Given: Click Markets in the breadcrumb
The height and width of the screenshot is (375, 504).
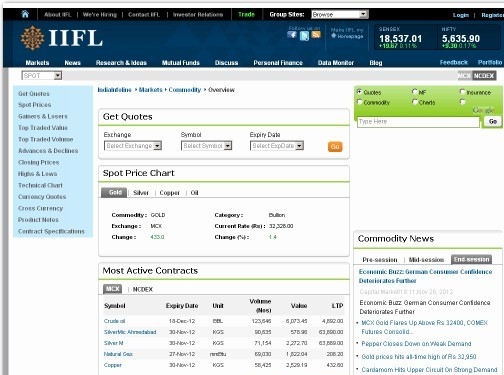Looking at the screenshot, I should point(150,90).
